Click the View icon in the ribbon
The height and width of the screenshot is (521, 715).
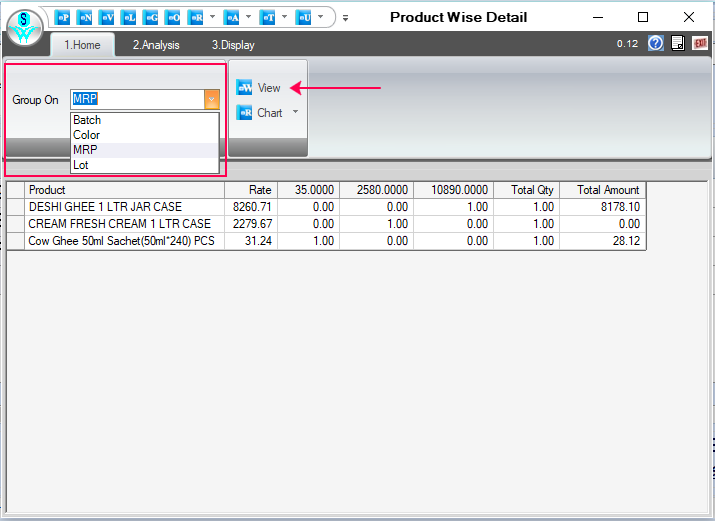point(244,88)
